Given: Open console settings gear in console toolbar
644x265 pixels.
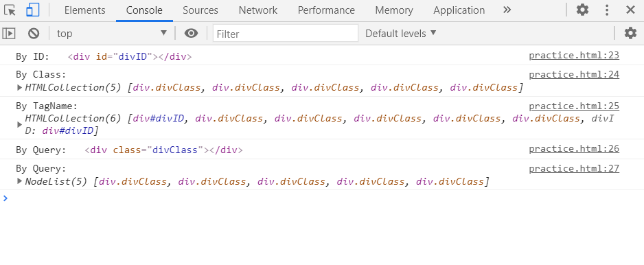Looking at the screenshot, I should pyautogui.click(x=630, y=33).
